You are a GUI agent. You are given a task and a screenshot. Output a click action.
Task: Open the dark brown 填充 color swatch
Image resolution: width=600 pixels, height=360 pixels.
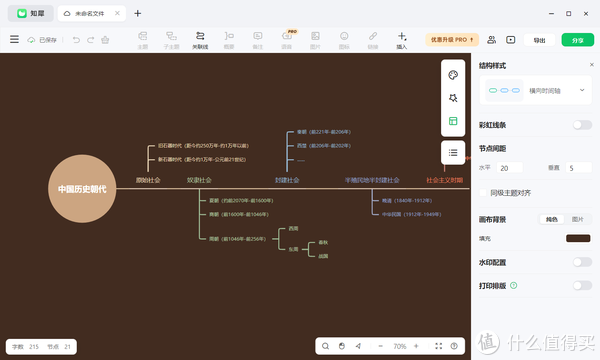578,238
